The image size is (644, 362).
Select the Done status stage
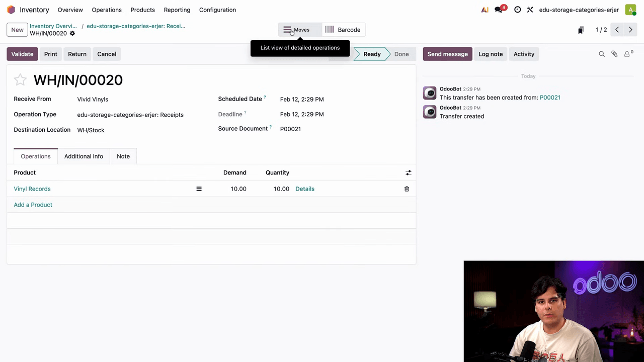click(x=401, y=54)
